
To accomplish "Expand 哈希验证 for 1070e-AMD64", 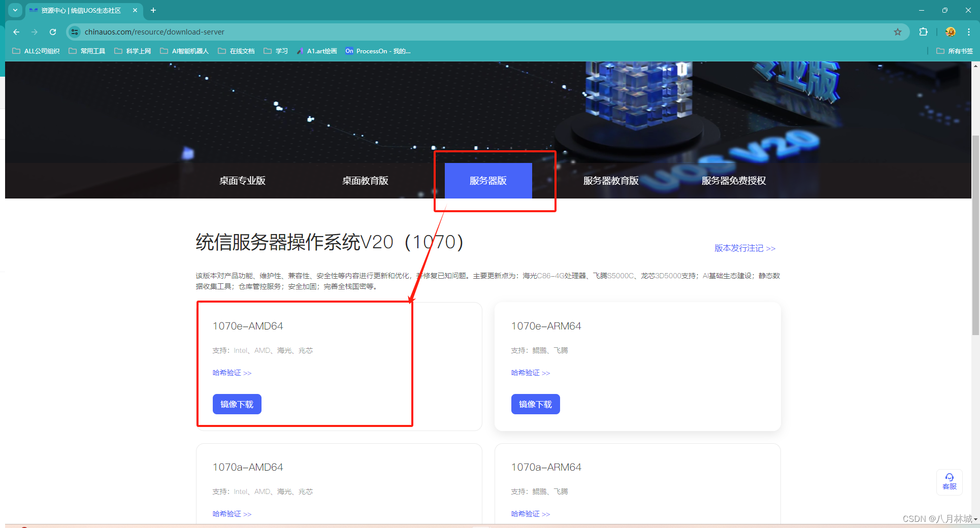I will click(x=232, y=372).
